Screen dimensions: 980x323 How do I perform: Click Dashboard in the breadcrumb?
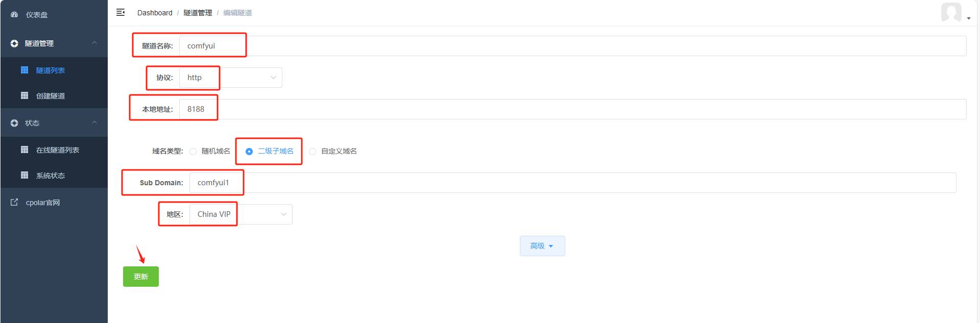155,13
